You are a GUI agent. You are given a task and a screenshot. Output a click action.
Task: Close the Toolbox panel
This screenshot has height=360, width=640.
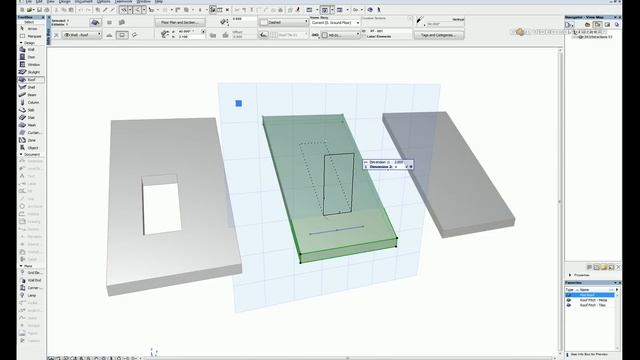click(x=42, y=18)
